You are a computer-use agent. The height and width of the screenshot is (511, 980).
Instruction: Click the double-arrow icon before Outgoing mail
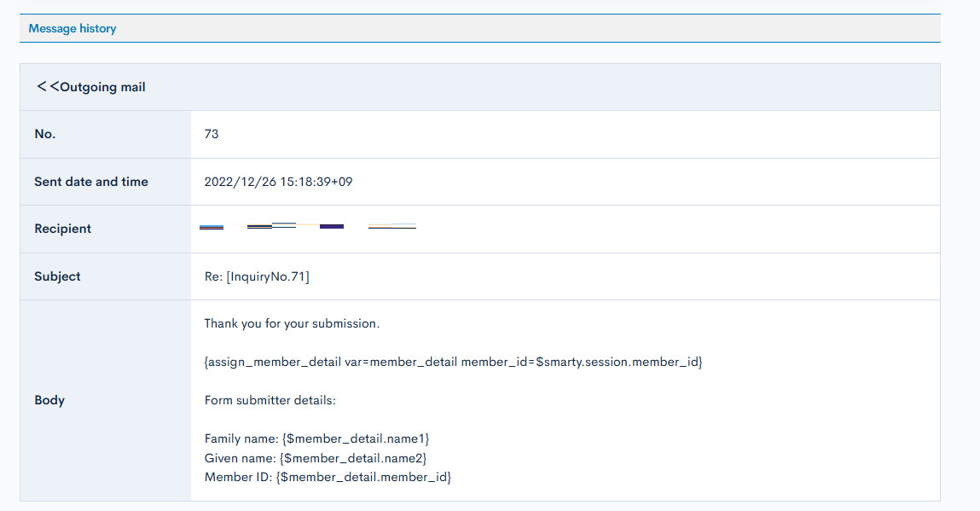pos(47,87)
